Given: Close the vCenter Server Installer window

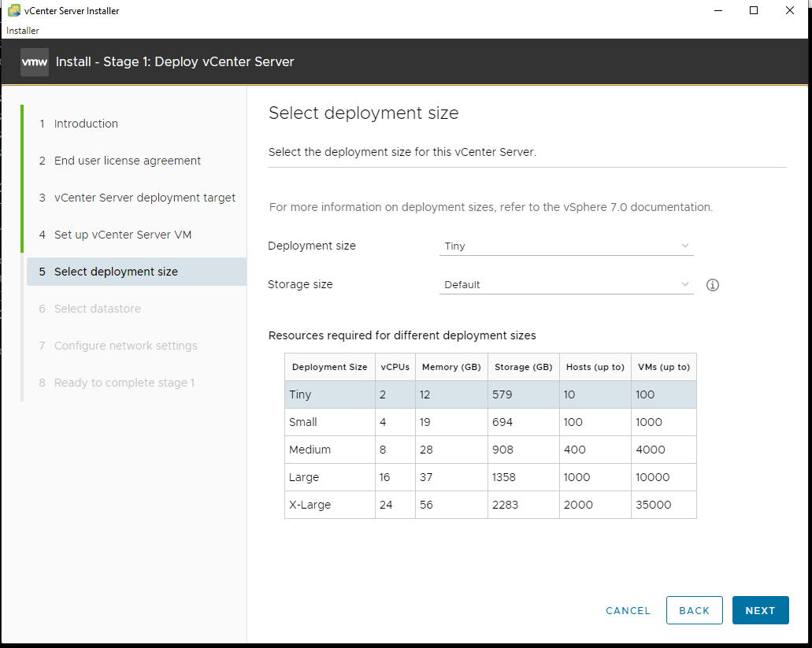Looking at the screenshot, I should point(789,10).
